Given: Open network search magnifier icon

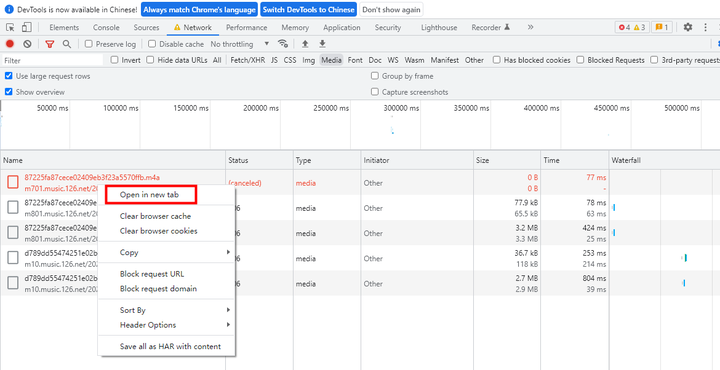Looking at the screenshot, I should click(x=67, y=44).
